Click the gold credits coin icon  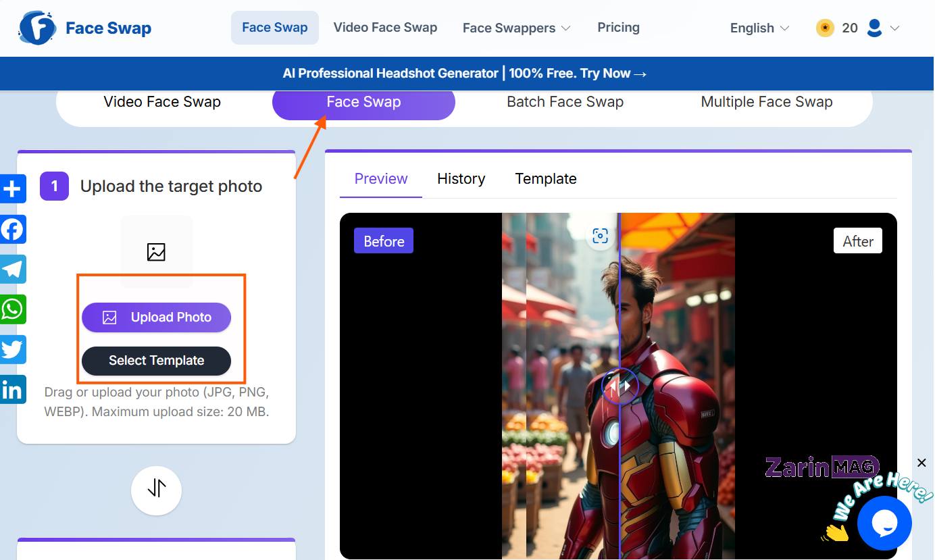(825, 28)
